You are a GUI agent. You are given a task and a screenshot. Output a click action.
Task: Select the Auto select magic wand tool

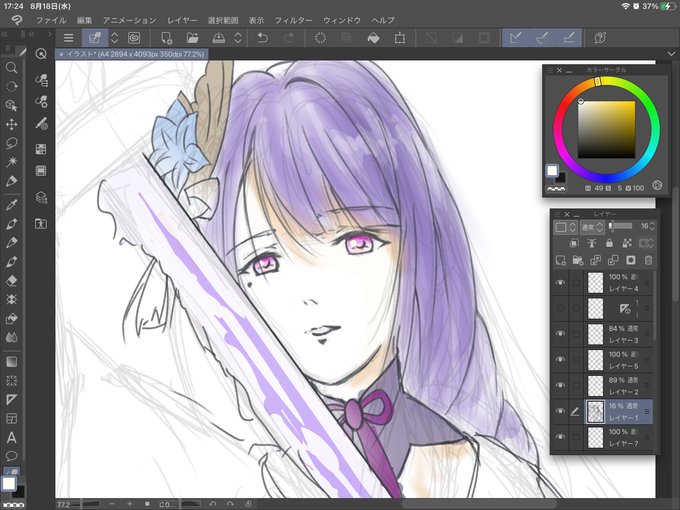[11, 162]
